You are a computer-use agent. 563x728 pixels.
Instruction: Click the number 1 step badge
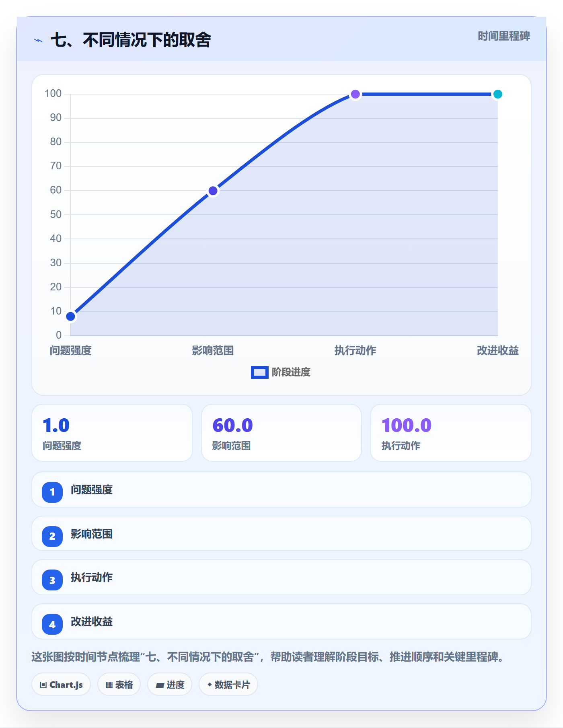click(x=52, y=492)
